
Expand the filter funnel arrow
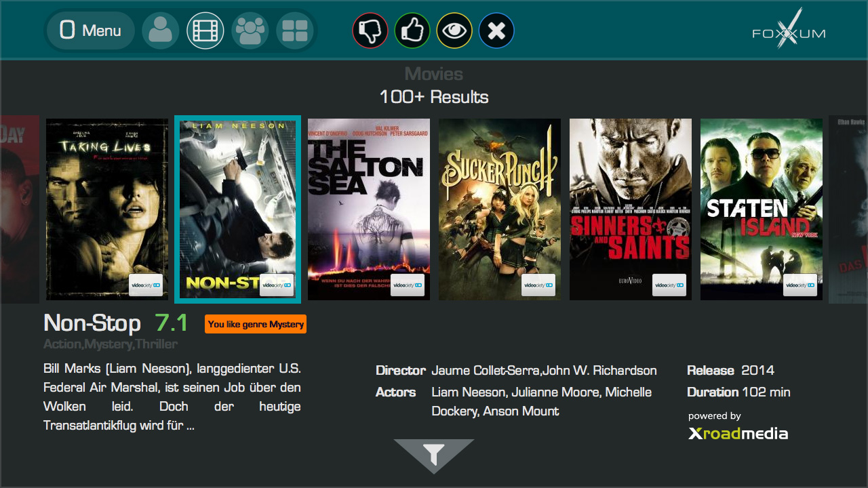coord(434,456)
